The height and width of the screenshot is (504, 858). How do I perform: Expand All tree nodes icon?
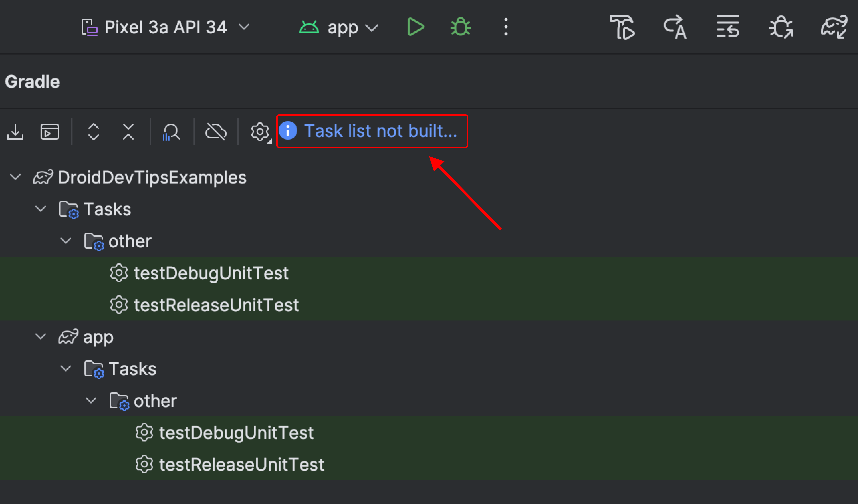coord(94,132)
